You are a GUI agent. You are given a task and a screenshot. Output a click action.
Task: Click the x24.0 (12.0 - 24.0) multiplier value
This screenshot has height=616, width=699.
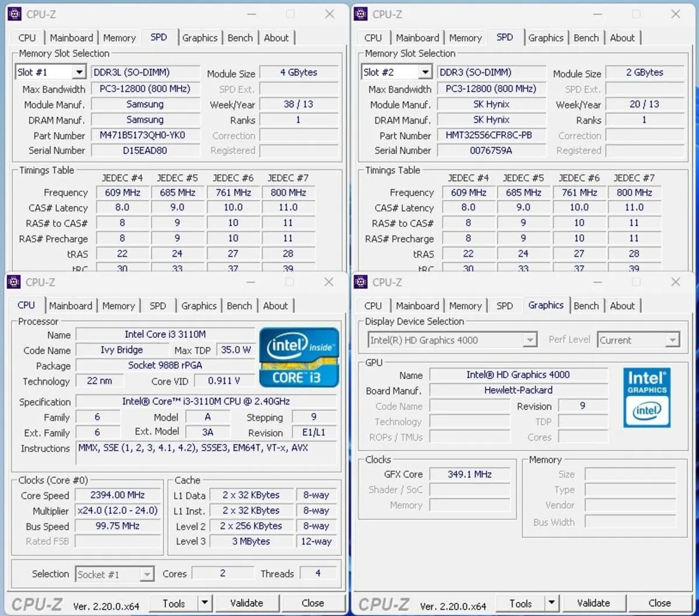point(118,511)
